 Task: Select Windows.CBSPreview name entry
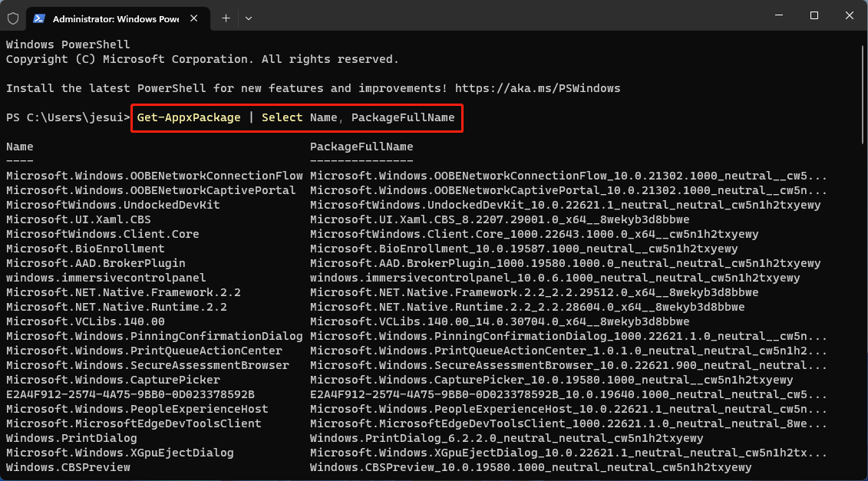pyautogui.click(x=68, y=467)
